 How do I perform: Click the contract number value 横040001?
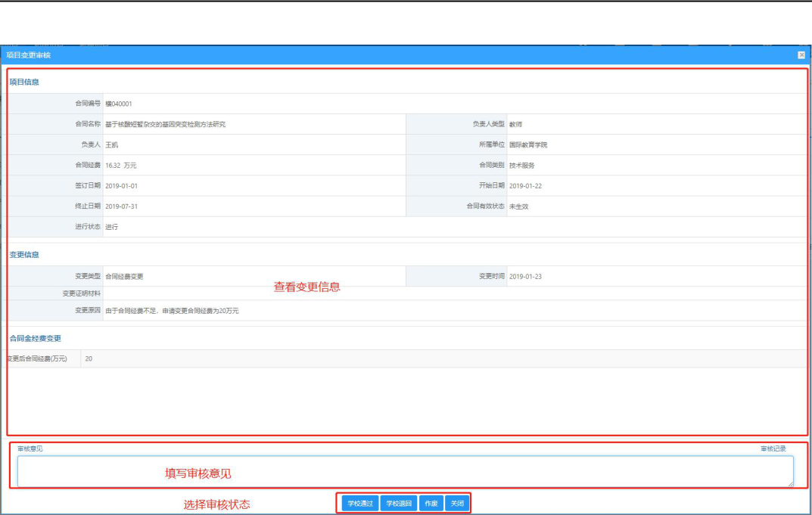click(x=119, y=104)
